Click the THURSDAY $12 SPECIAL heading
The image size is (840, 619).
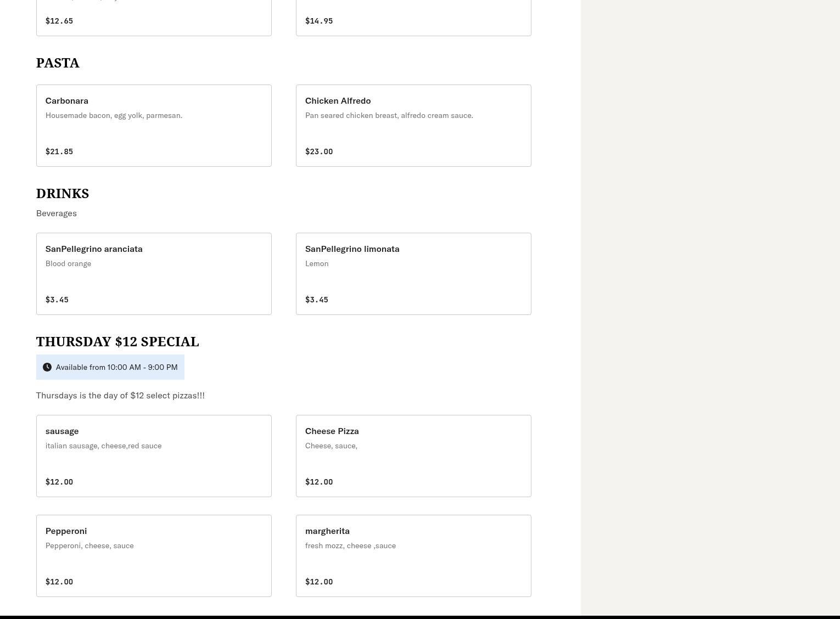(x=117, y=342)
